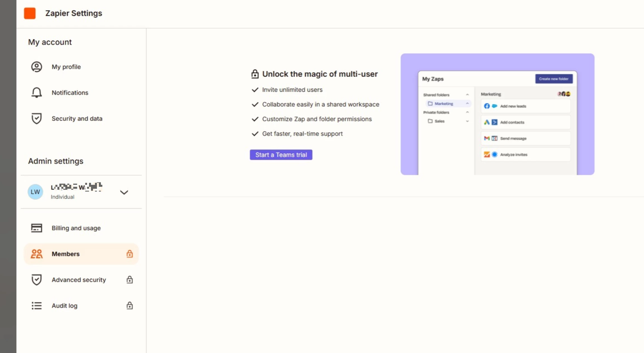Expand the account switcher chevron
Screen dimensions: 644x353
124,192
